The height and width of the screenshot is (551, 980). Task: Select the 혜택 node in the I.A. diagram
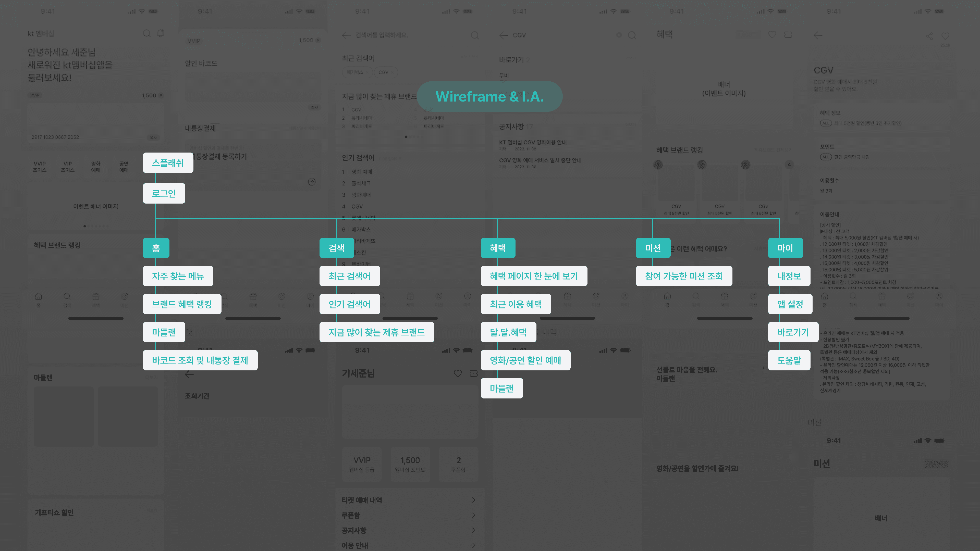point(498,248)
